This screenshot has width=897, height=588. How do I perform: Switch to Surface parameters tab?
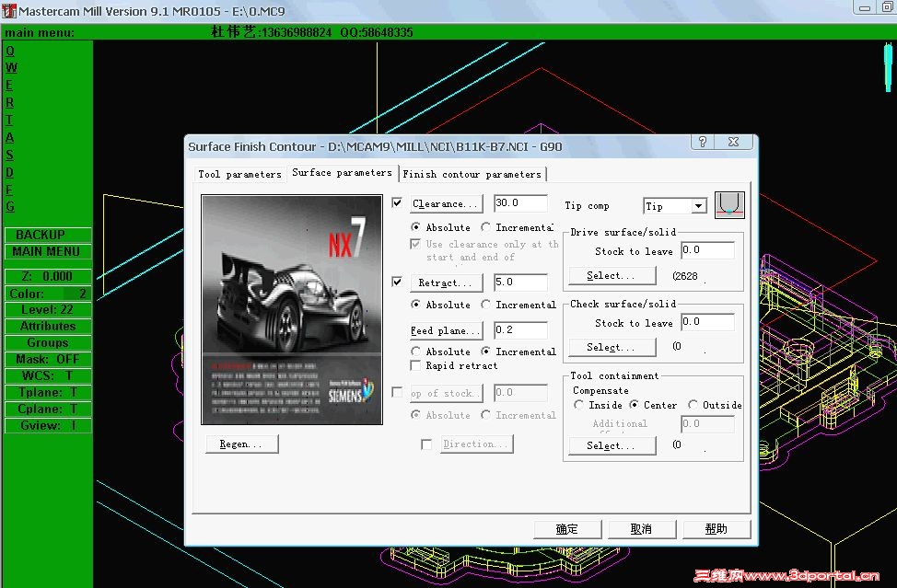[342, 173]
